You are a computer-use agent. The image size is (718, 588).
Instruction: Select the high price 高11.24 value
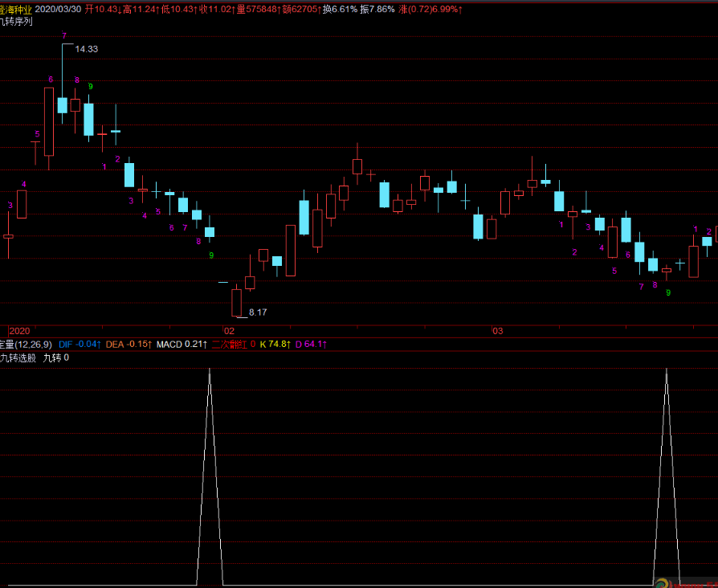[141, 9]
